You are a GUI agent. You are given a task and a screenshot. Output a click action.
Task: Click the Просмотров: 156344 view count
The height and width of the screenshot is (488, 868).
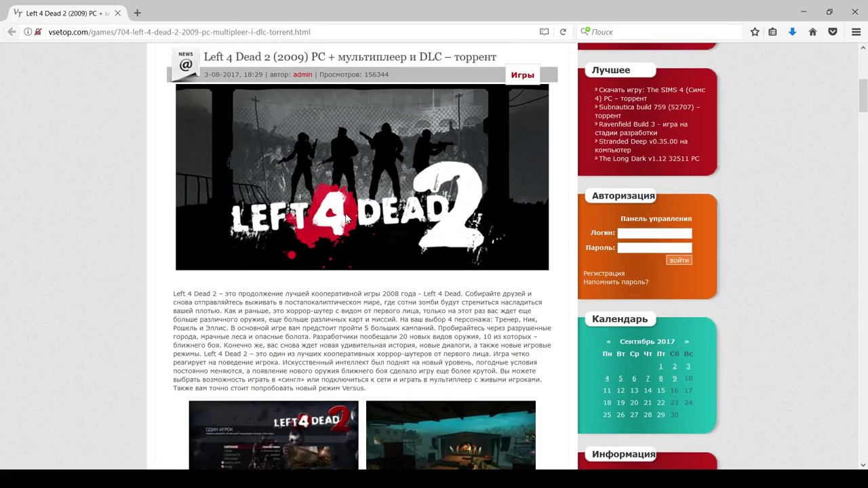(x=354, y=75)
